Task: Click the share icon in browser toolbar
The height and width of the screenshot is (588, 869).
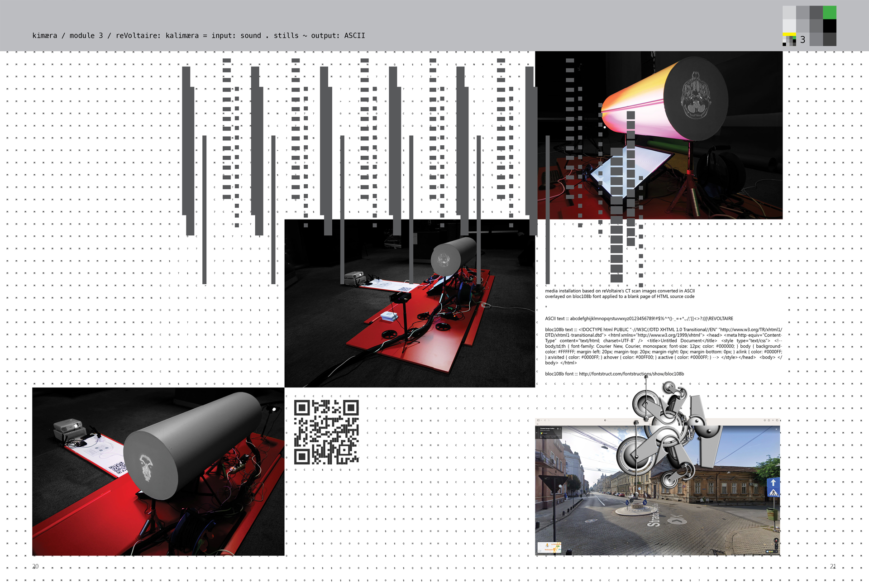Action: click(769, 420)
